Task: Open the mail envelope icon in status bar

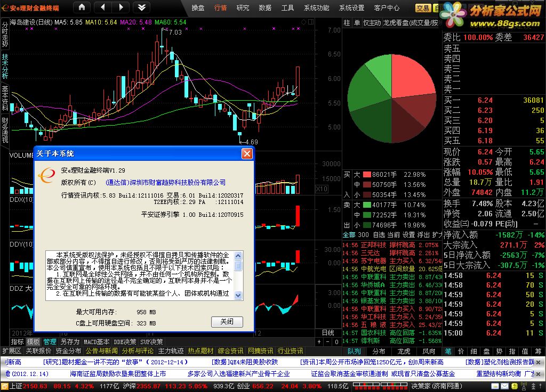Action: pos(504,386)
